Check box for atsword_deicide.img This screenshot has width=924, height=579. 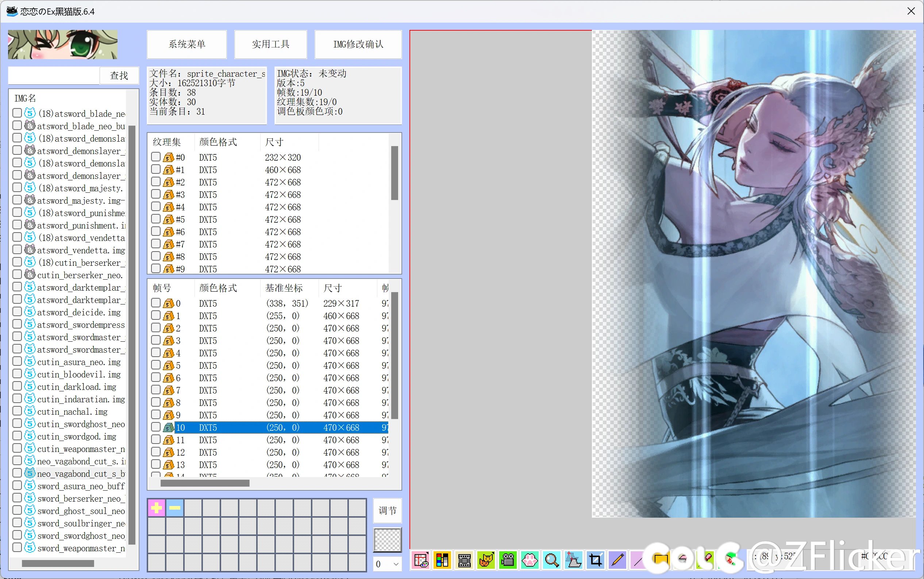click(17, 312)
